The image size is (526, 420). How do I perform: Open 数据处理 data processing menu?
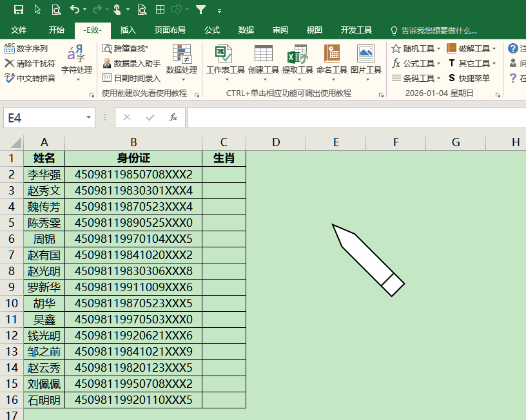[182, 61]
